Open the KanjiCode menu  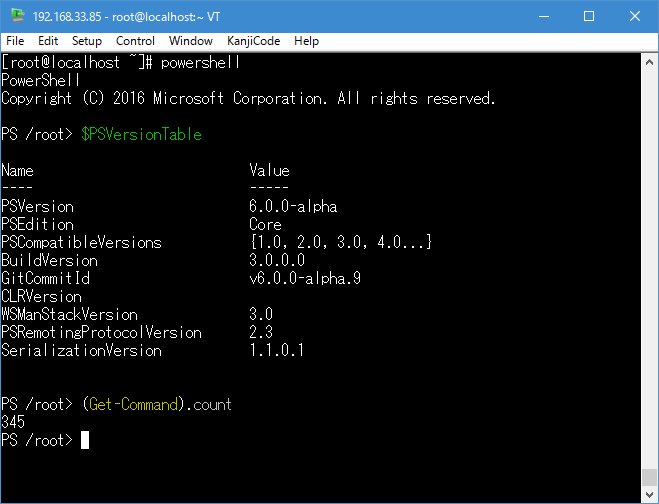[x=253, y=41]
